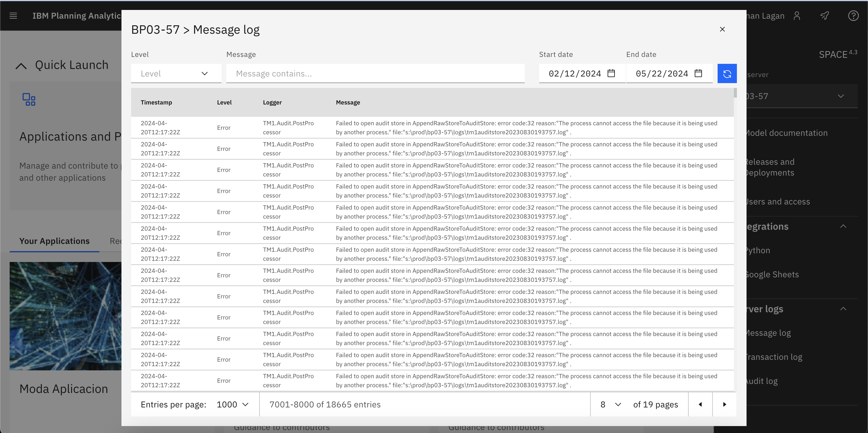The image size is (868, 433).
Task: Open the Level filter dropdown
Action: coord(176,73)
